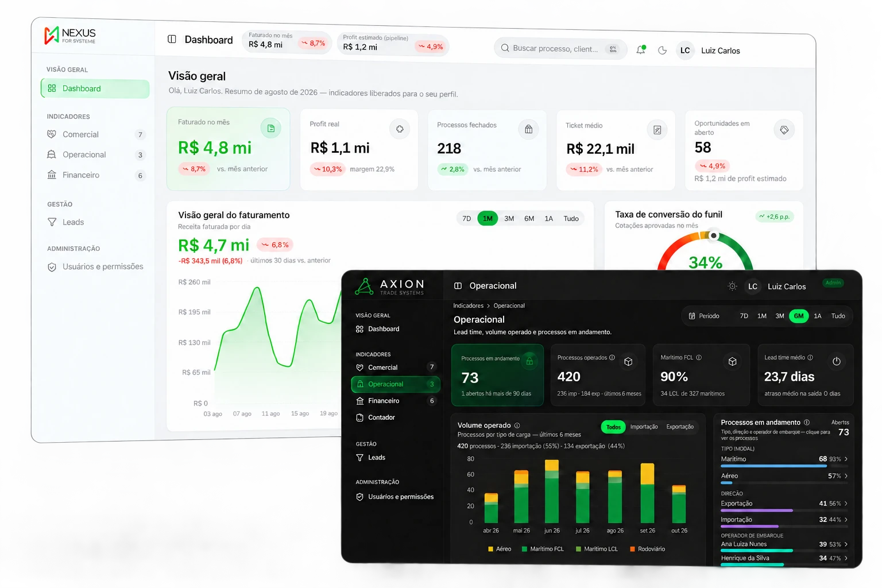Expand the Exportação direction row chevron
This screenshot has height=588, width=882.
point(846,504)
